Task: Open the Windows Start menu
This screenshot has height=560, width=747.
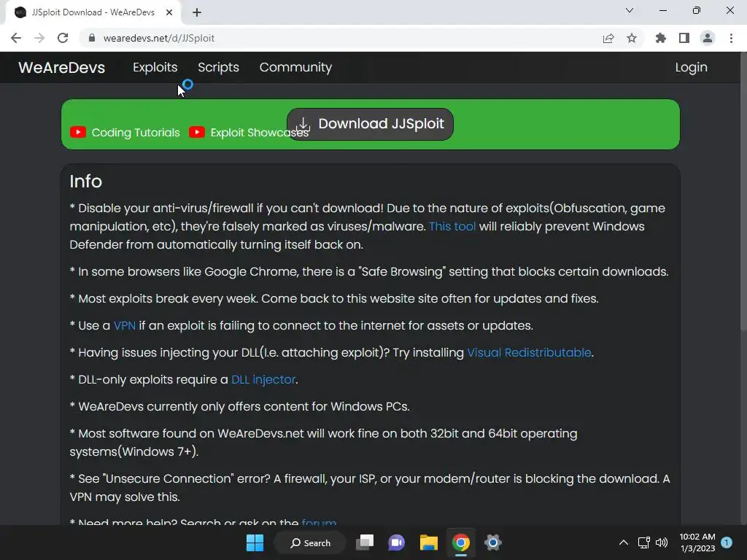Action: [255, 542]
